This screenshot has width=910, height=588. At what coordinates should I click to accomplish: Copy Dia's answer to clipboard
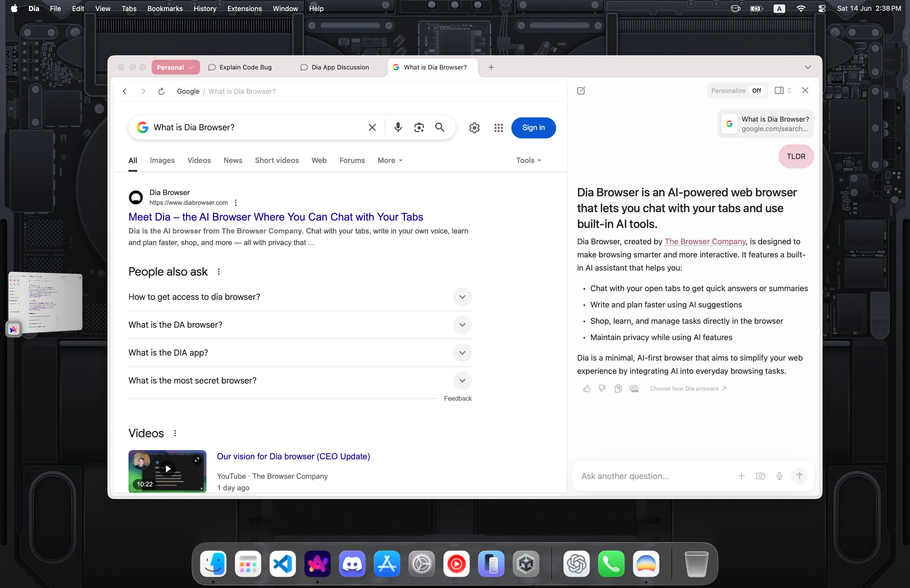[x=618, y=389]
